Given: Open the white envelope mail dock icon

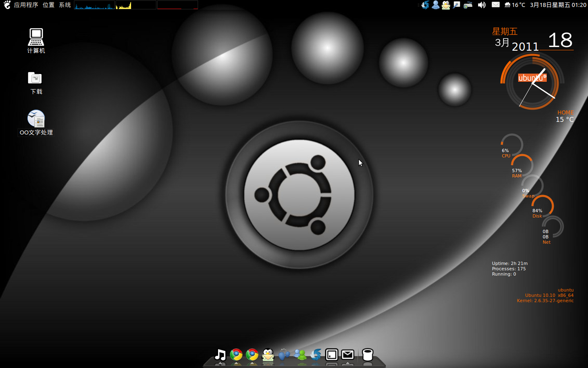Looking at the screenshot, I should pyautogui.click(x=347, y=355).
